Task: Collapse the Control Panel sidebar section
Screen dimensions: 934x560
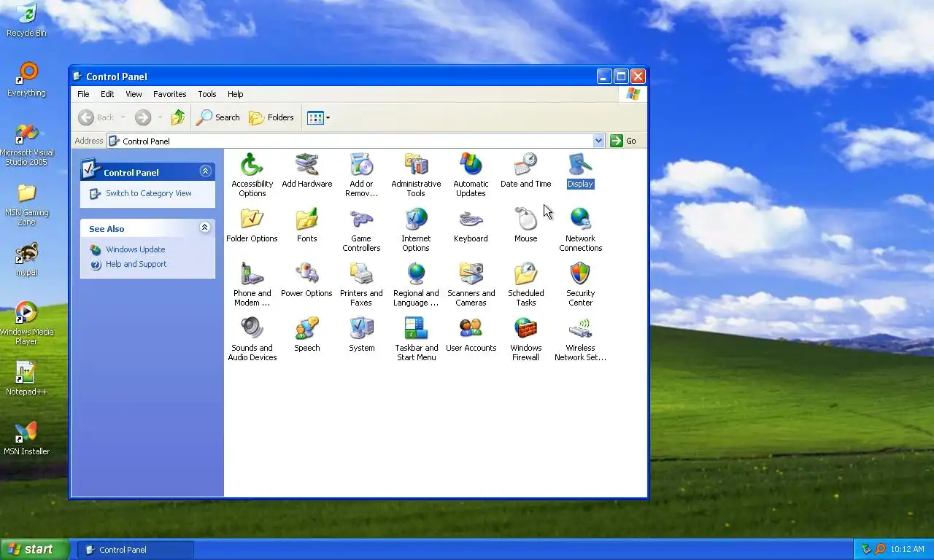Action: (205, 171)
